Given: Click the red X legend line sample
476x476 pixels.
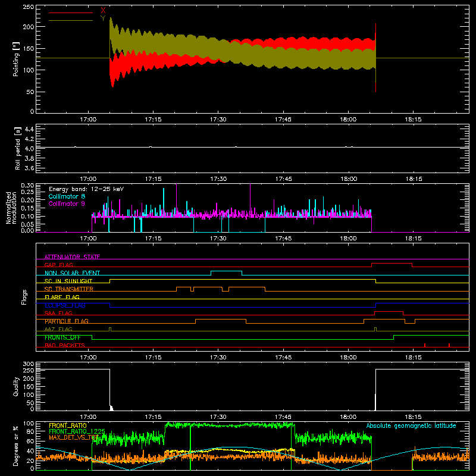Looking at the screenshot, I should point(71,12).
